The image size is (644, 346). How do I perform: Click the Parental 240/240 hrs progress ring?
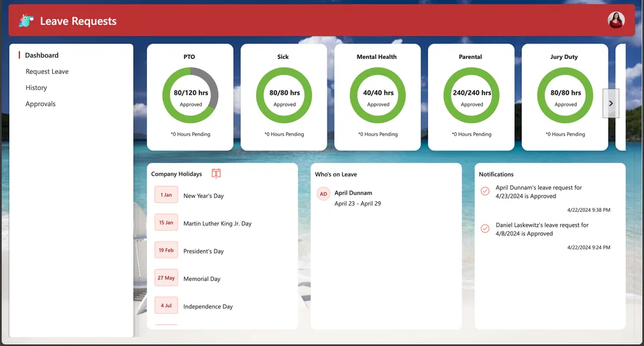click(472, 95)
